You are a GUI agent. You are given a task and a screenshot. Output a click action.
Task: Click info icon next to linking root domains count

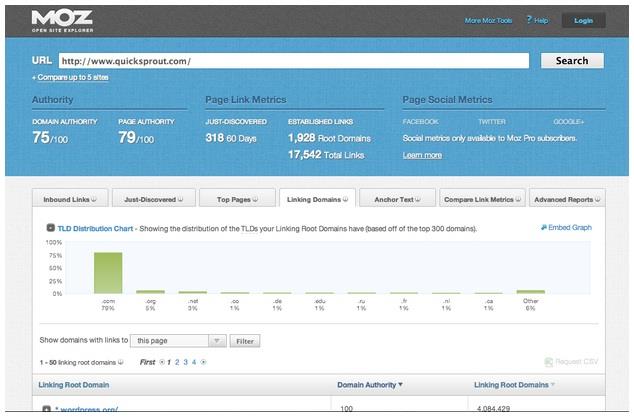[120, 362]
